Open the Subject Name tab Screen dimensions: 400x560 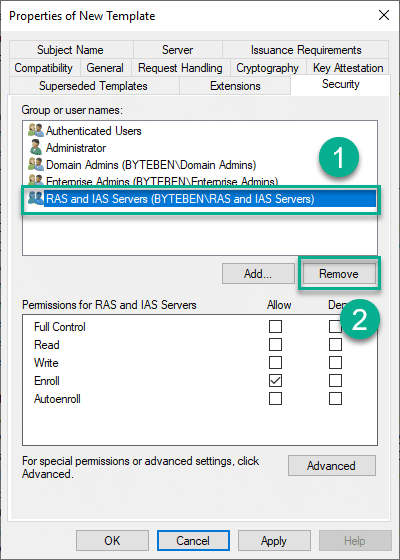click(71, 50)
